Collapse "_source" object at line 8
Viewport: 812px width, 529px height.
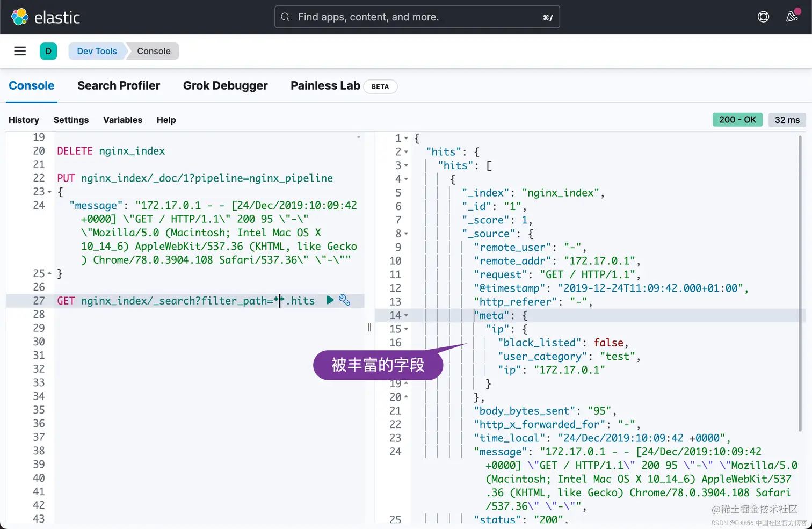[406, 234]
